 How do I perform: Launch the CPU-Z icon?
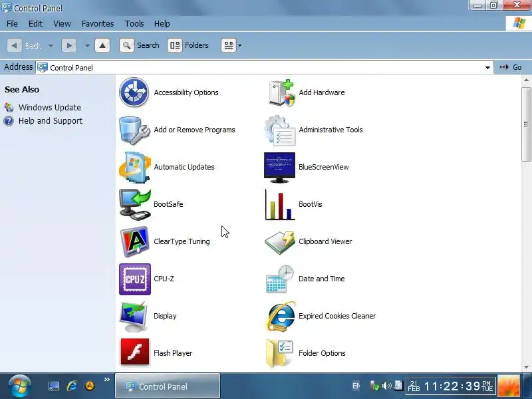point(135,279)
